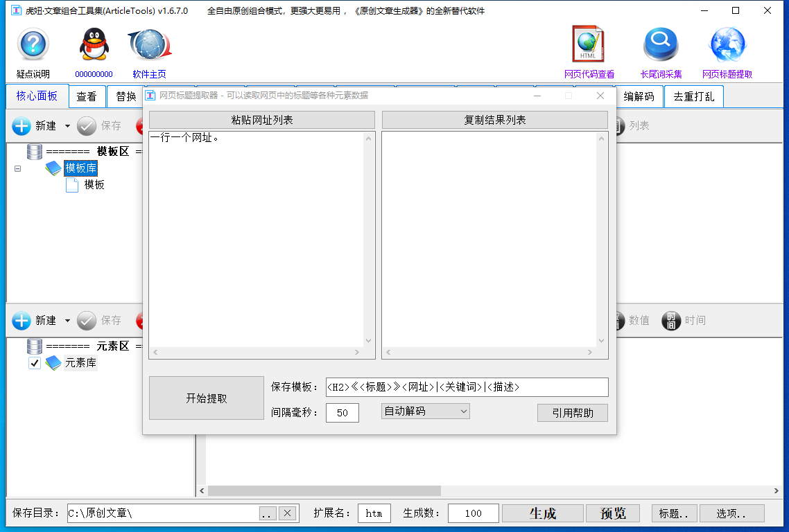Click the 间隔毫秒 field showing 50

pos(343,413)
